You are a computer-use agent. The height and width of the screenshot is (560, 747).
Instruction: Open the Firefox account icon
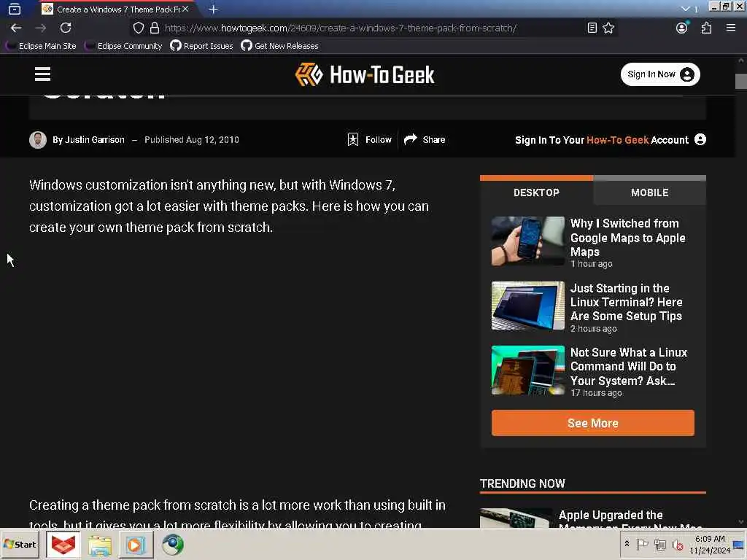682,28
